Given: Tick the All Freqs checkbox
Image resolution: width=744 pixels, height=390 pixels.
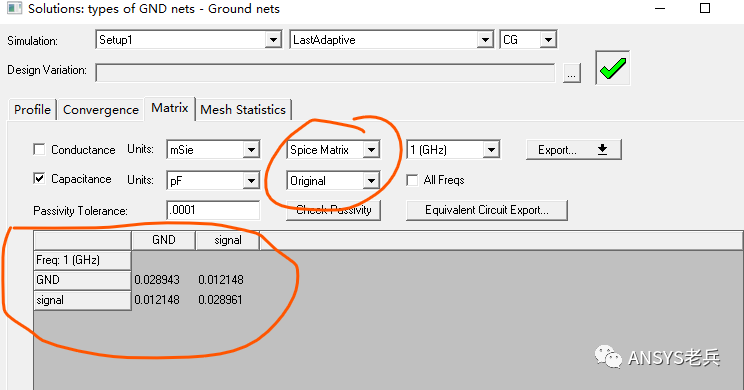Looking at the screenshot, I should click(x=412, y=180).
